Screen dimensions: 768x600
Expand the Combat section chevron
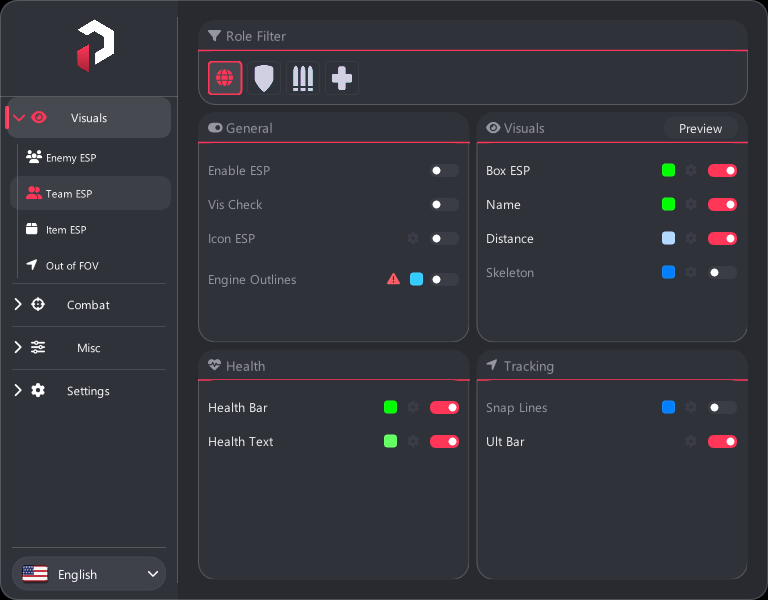[18, 304]
